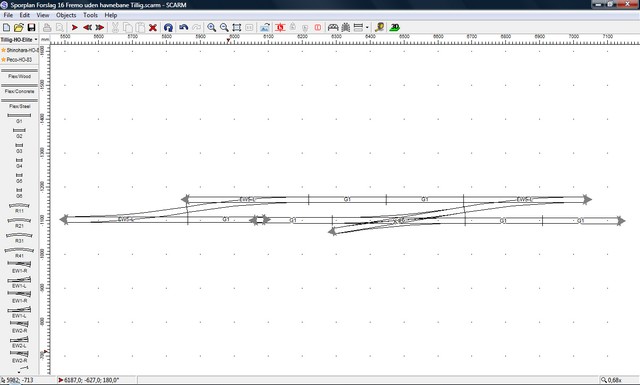Open an existing layout file
This screenshot has width=640, height=385.
click(x=18, y=28)
